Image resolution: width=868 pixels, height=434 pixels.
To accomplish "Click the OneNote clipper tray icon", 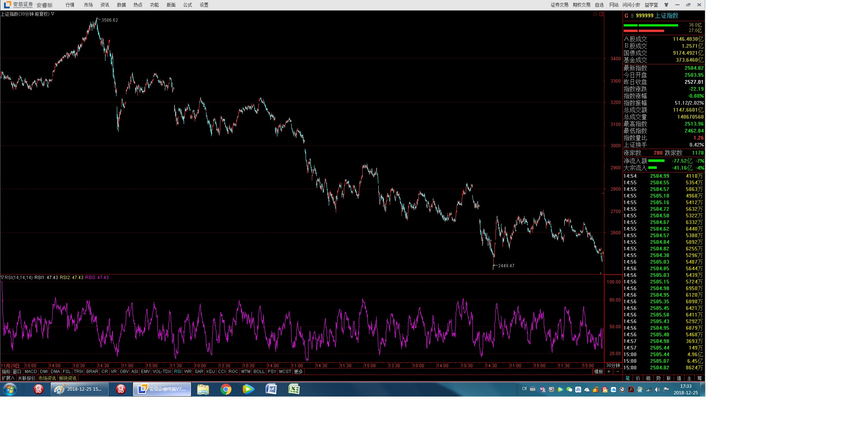I will [543, 390].
